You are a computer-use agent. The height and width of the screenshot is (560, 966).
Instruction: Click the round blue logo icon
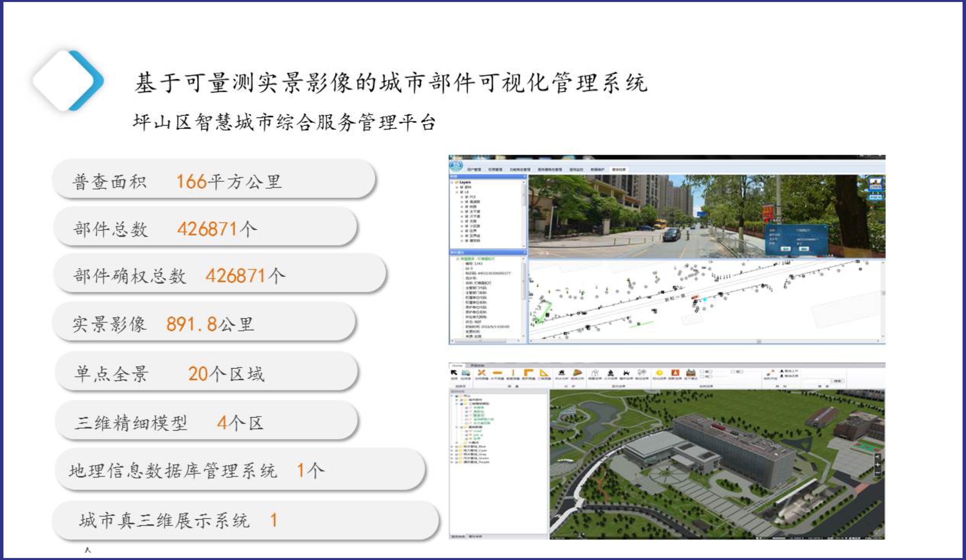(x=456, y=165)
